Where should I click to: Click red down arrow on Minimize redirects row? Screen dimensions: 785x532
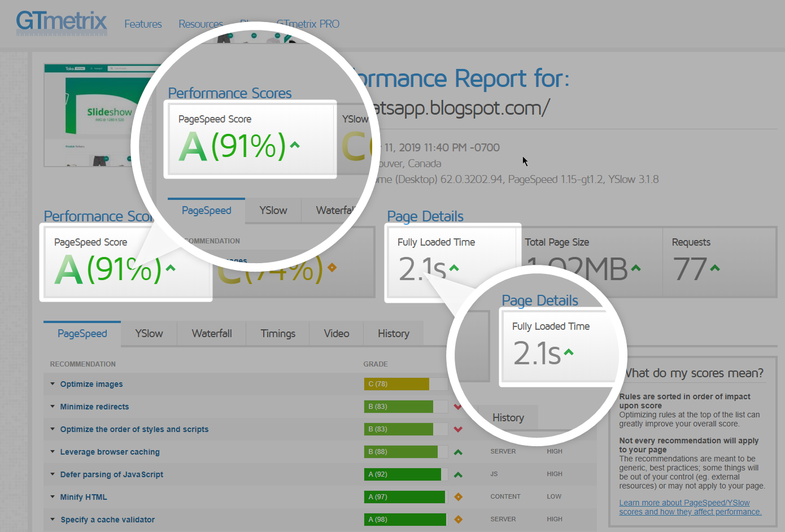tap(458, 407)
